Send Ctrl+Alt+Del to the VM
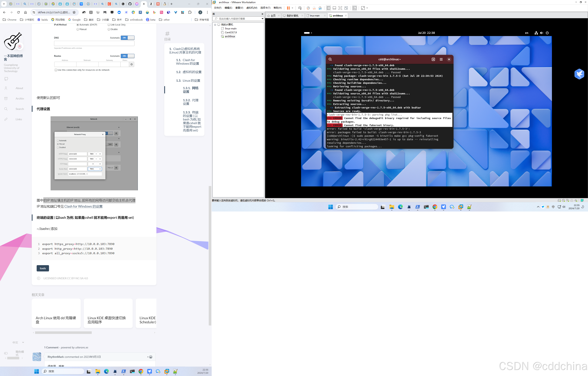This screenshot has width=588, height=376. click(x=300, y=8)
